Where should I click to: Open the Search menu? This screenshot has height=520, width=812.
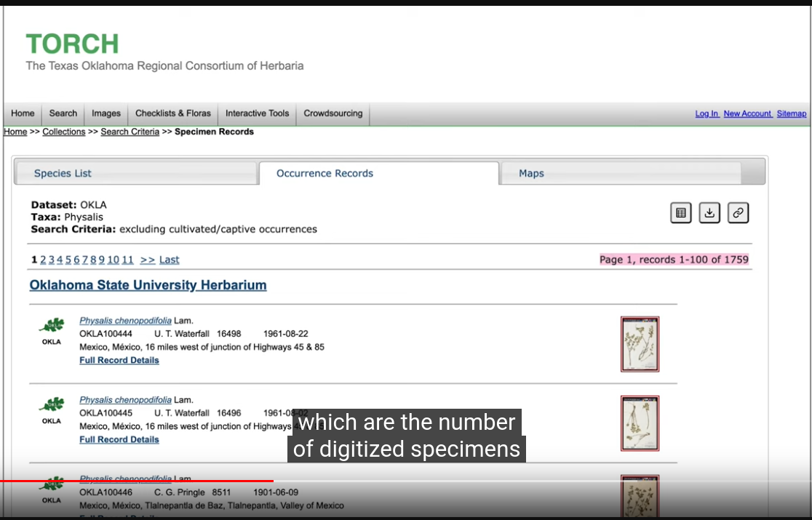(x=63, y=113)
